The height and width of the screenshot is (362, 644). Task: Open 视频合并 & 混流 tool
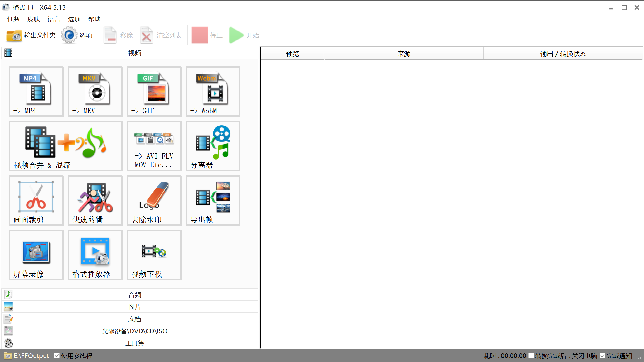(65, 146)
